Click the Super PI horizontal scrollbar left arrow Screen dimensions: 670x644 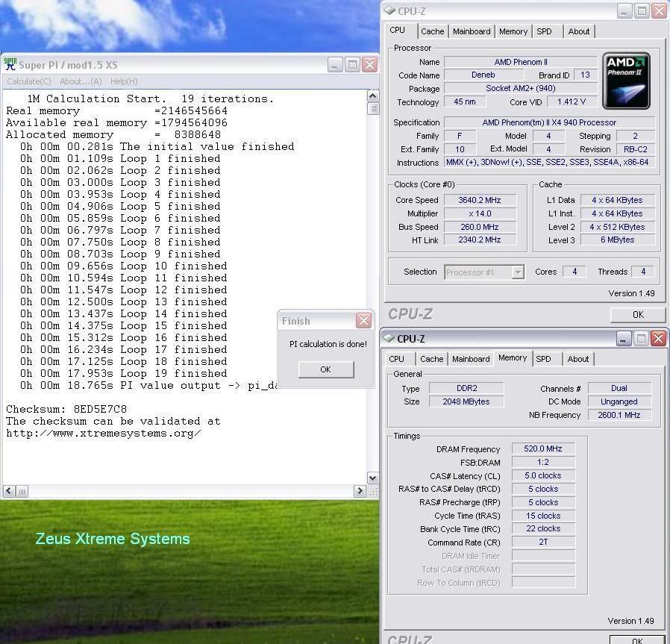[9, 491]
